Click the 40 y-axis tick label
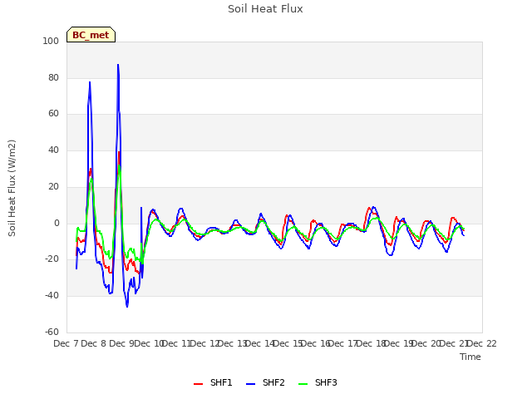Image resolution: width=532 pixels, height=399 pixels. pos(53,150)
